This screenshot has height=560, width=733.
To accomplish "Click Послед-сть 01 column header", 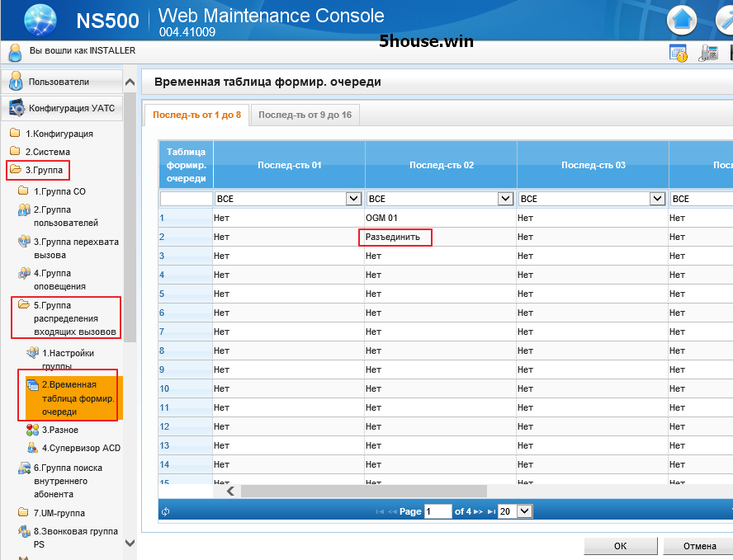I will pyautogui.click(x=290, y=165).
